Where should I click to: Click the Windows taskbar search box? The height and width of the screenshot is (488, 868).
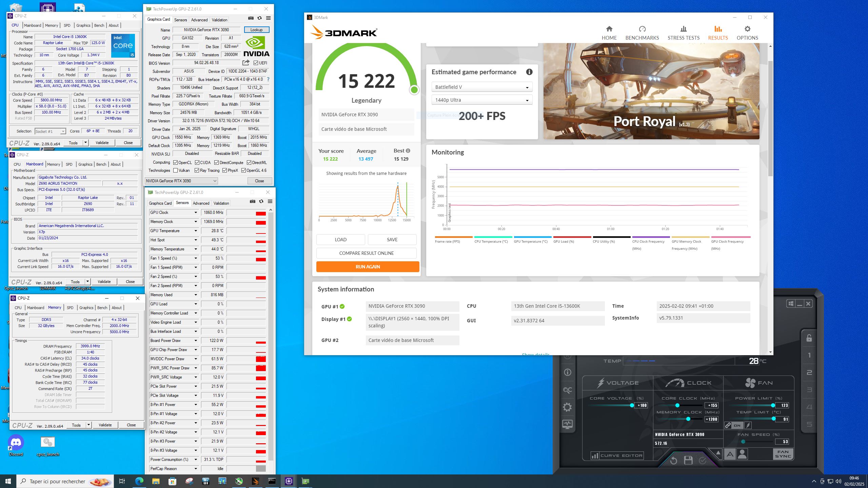pyautogui.click(x=64, y=481)
